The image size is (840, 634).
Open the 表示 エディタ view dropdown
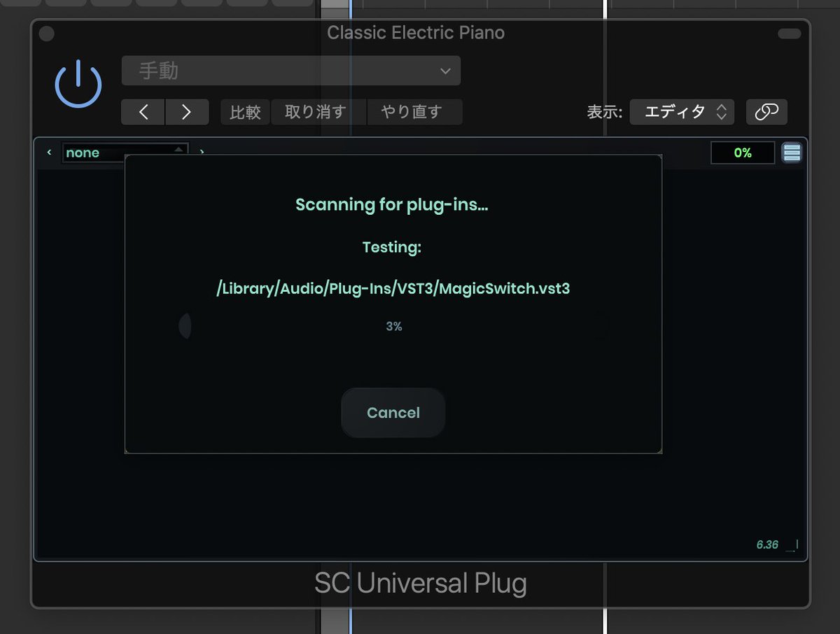click(682, 111)
